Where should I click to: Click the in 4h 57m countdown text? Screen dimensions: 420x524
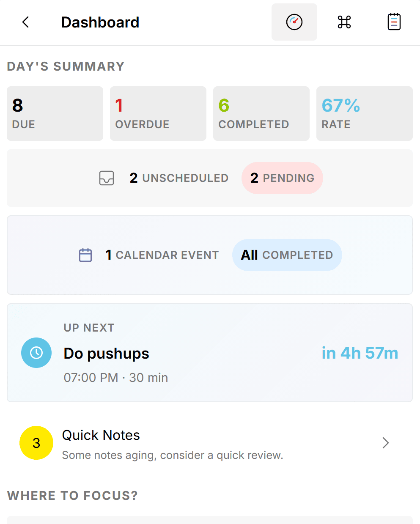click(x=360, y=353)
